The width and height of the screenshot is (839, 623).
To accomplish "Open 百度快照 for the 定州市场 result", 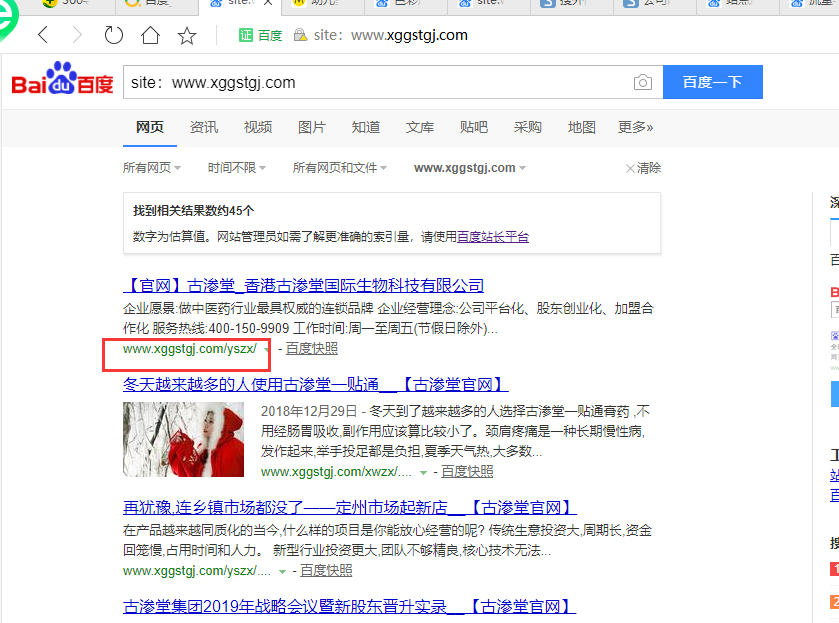I will 326,571.
